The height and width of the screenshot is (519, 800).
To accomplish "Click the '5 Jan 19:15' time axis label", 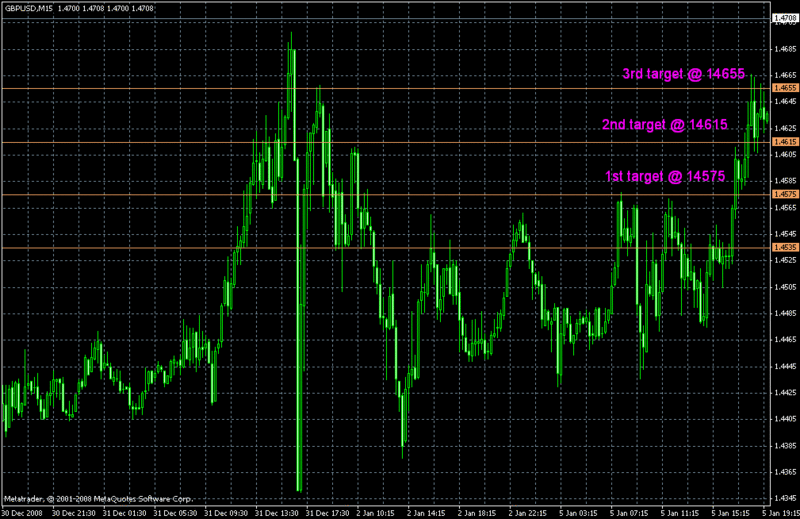I will [x=781, y=513].
